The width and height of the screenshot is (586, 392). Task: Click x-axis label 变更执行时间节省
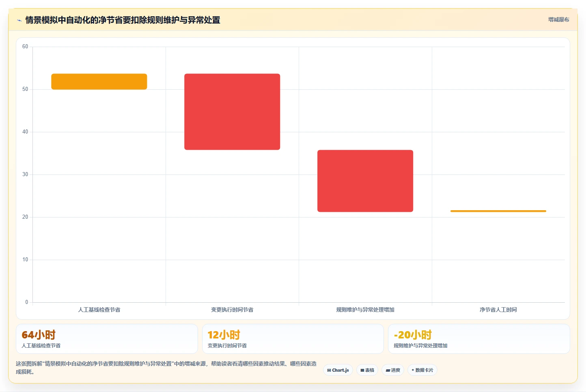coord(232,310)
